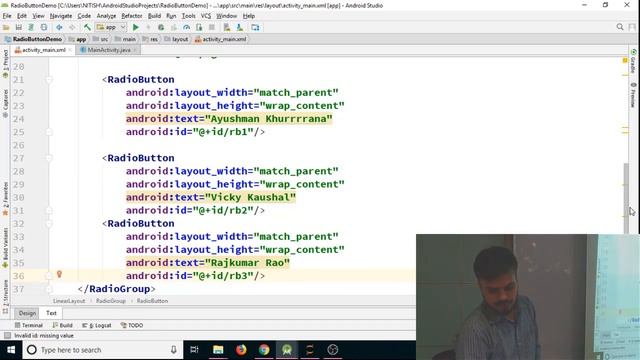Open the File menu

7,16
